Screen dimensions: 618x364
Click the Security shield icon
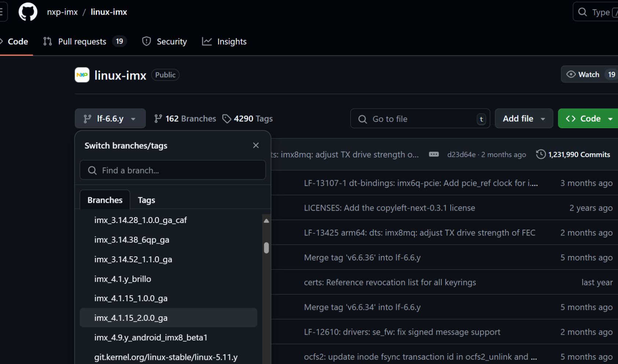147,41
